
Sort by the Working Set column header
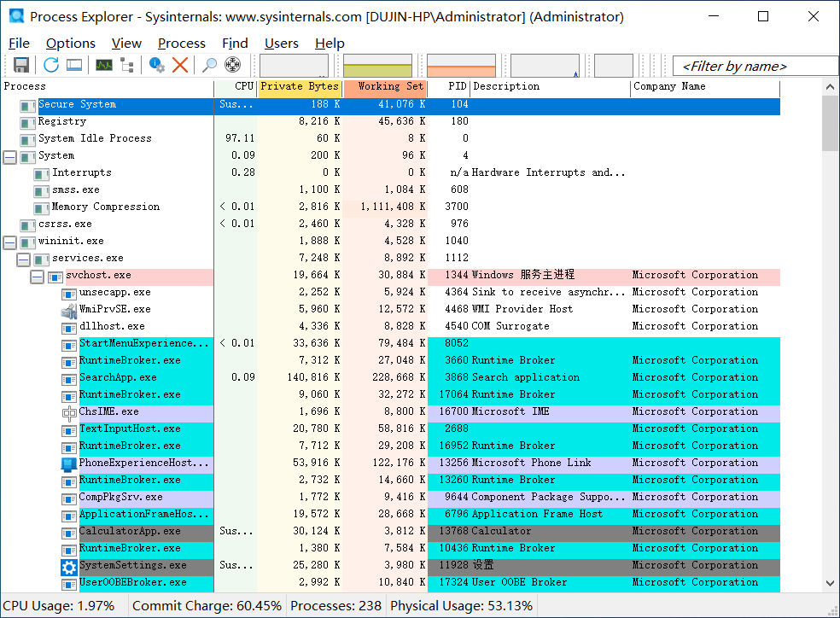point(385,86)
